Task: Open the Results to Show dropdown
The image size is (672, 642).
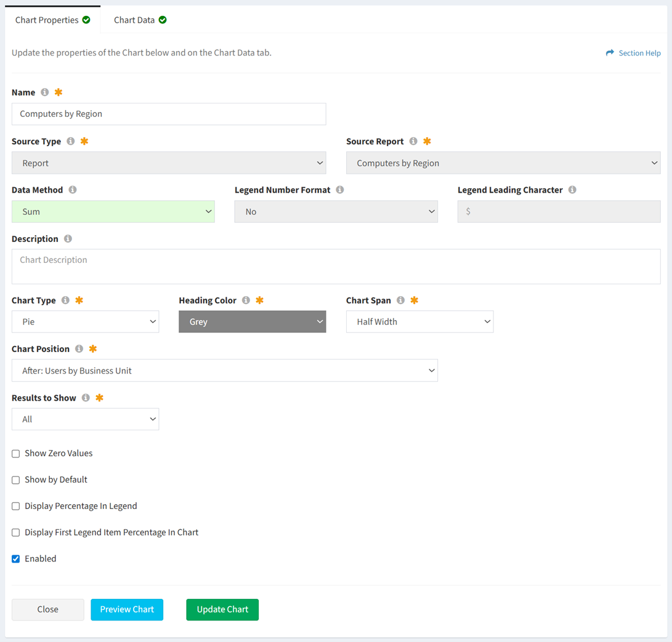Action: point(85,419)
